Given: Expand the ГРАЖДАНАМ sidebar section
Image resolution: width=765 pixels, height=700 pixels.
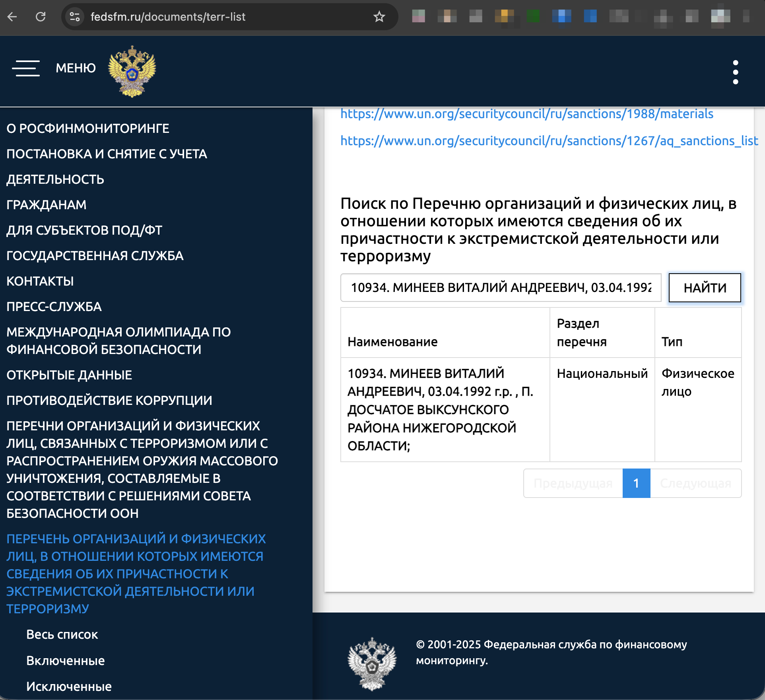Looking at the screenshot, I should (x=46, y=204).
